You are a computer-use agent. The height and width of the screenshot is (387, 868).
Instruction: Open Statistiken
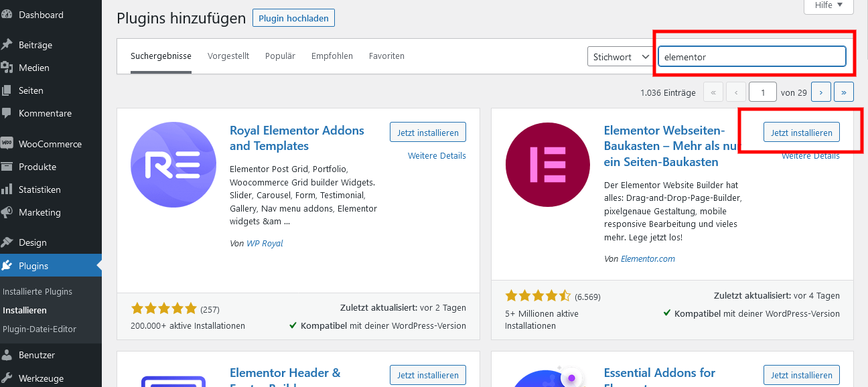point(41,189)
